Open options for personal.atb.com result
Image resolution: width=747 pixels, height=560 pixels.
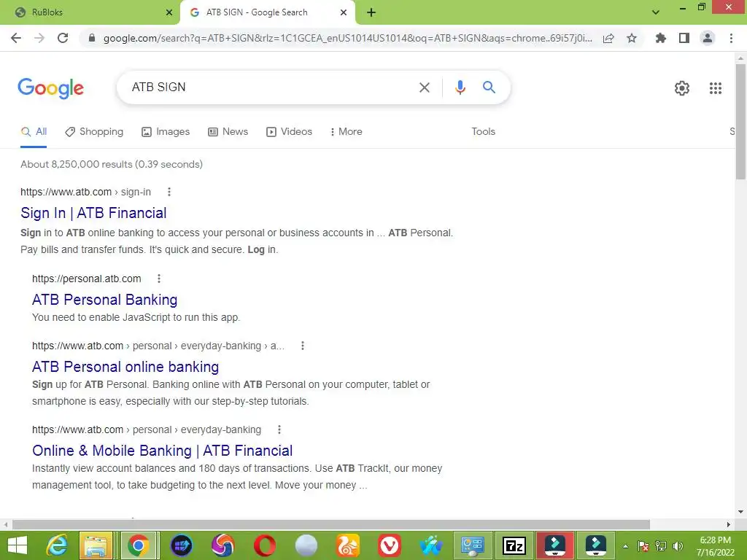pos(159,279)
